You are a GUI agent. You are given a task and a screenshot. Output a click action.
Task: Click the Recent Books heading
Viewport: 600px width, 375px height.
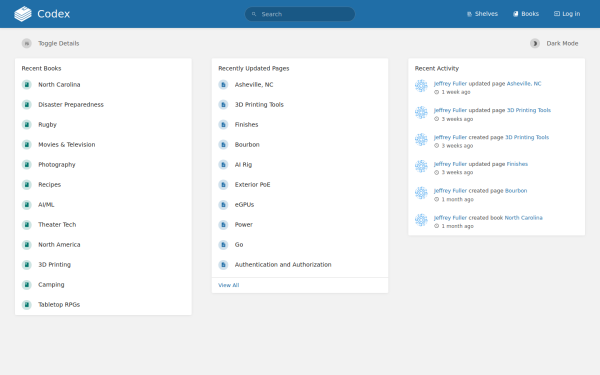(41, 68)
